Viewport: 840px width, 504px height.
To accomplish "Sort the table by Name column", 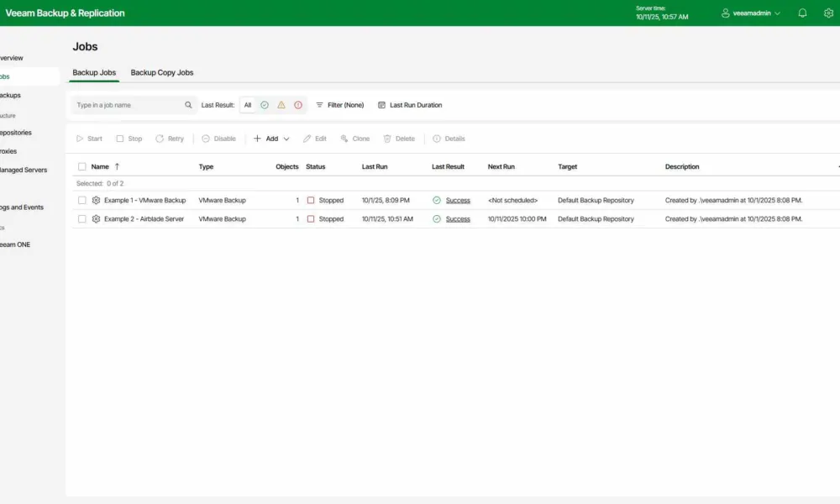I will click(x=100, y=167).
